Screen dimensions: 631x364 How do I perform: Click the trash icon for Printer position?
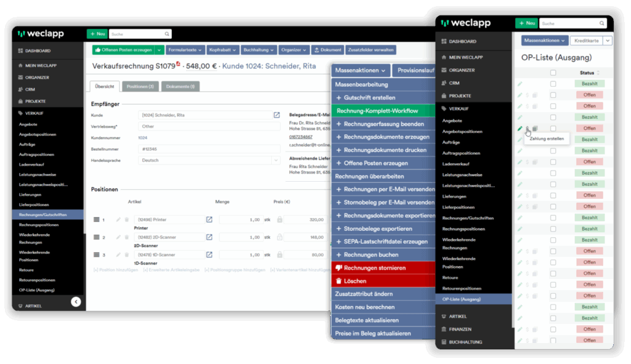(x=127, y=219)
